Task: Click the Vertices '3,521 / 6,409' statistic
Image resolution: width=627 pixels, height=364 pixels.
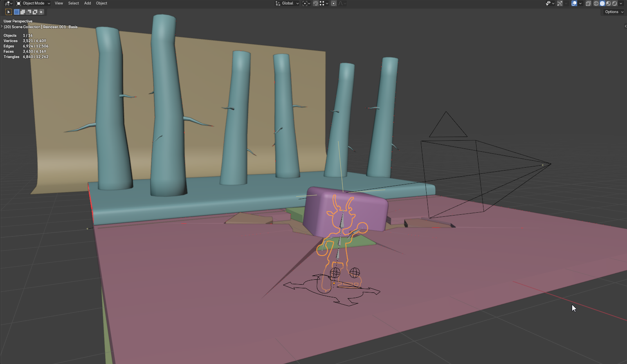Action: (34, 41)
